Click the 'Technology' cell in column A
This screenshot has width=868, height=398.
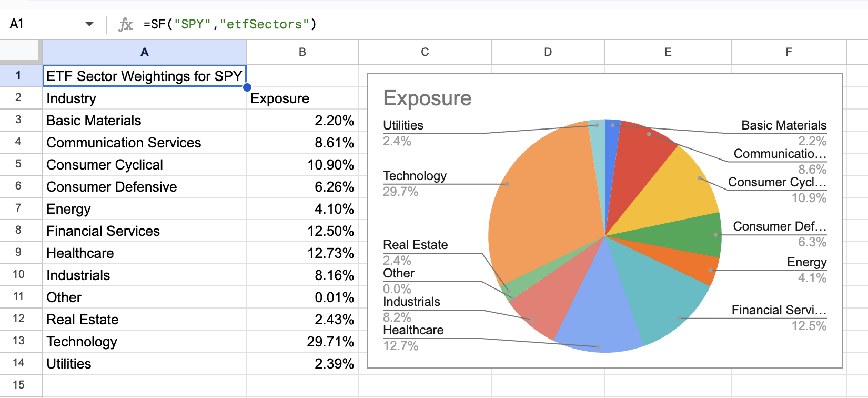click(145, 342)
